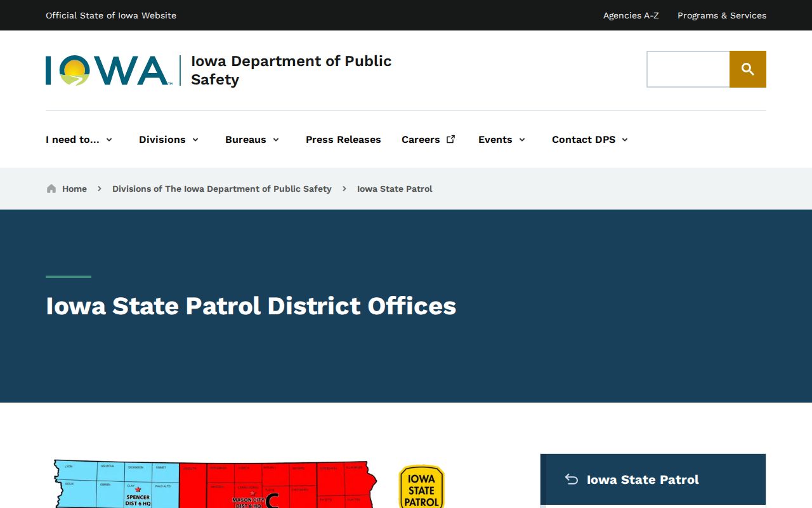Open Iowa State Patrol sidebar link
The height and width of the screenshot is (508, 812).
(x=643, y=479)
